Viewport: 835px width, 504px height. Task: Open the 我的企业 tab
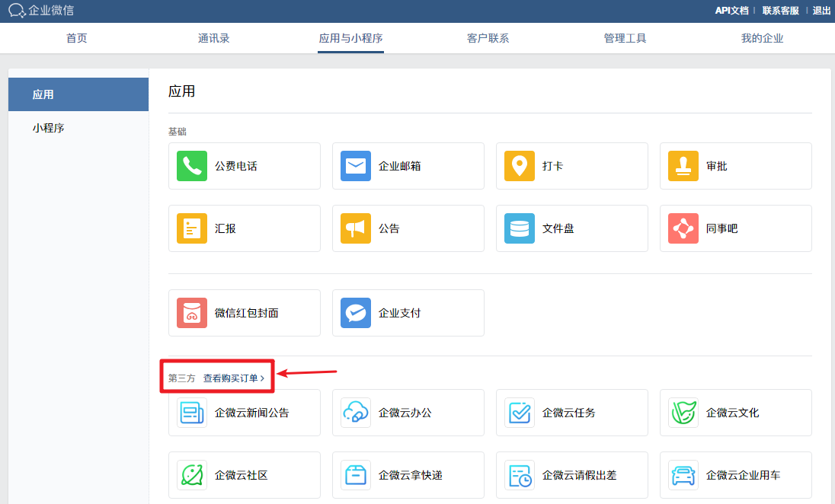coord(762,38)
